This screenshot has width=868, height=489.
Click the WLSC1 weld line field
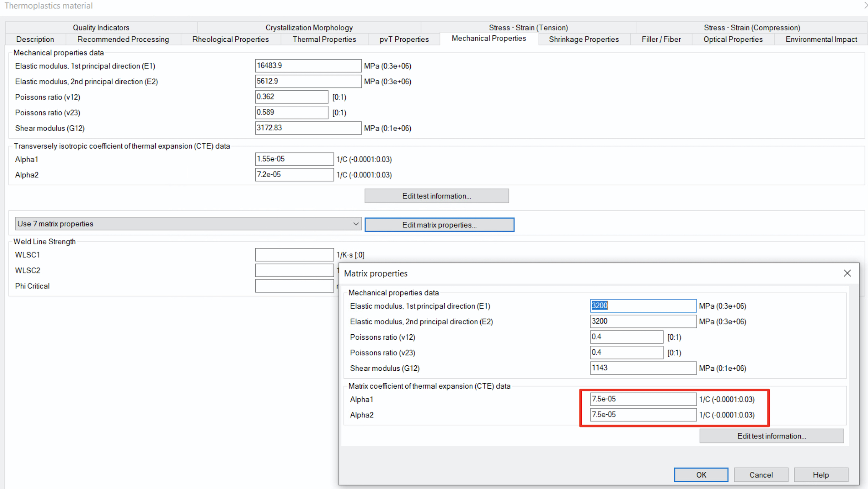click(x=294, y=255)
